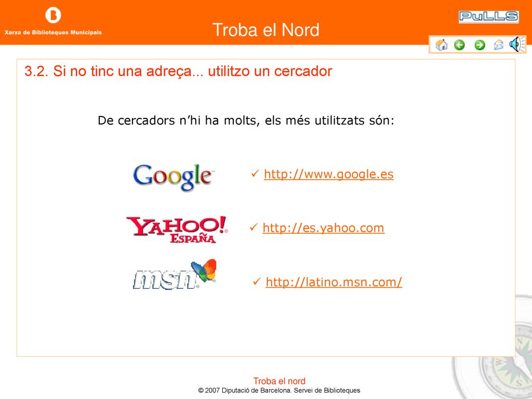
Task: Click the copyright '© 2007 Diputació de Barcelona'
Action: pos(245,391)
